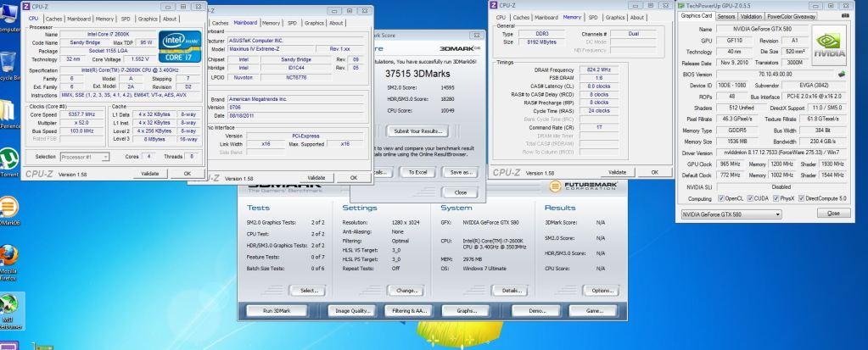Screen dimensions: 868x350
Task: Click the Game button in 3DMark06
Action: pos(593,311)
